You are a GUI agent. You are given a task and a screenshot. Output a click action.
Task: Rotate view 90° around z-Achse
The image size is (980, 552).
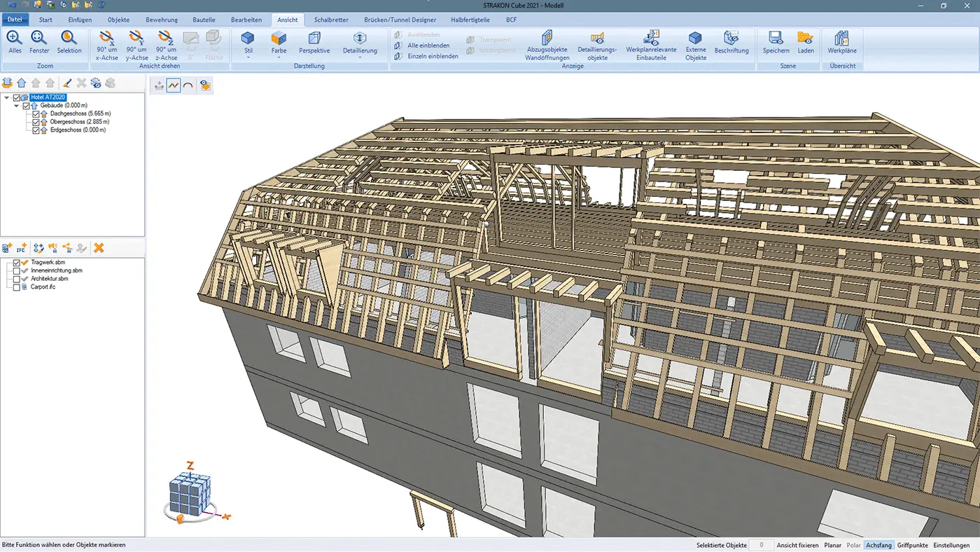click(x=166, y=39)
